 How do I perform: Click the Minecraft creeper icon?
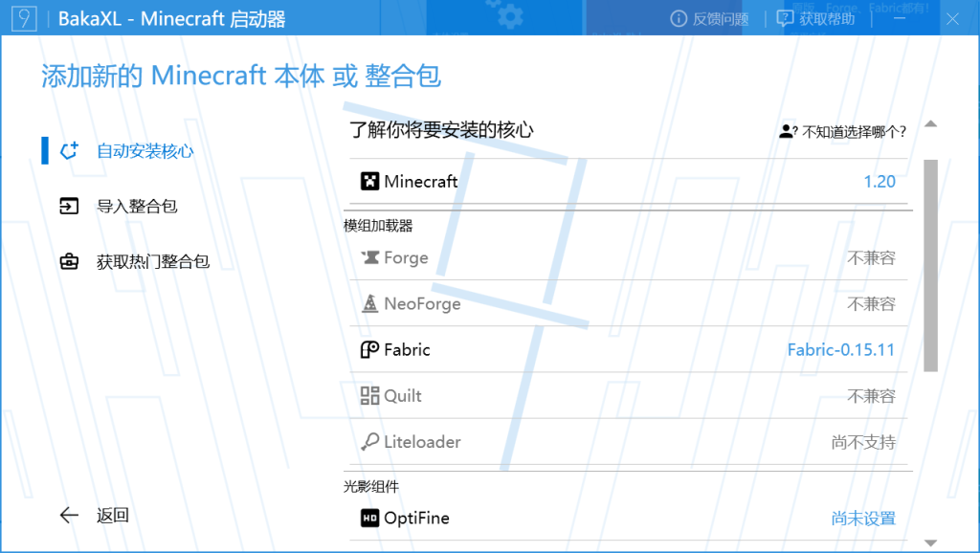tap(370, 181)
